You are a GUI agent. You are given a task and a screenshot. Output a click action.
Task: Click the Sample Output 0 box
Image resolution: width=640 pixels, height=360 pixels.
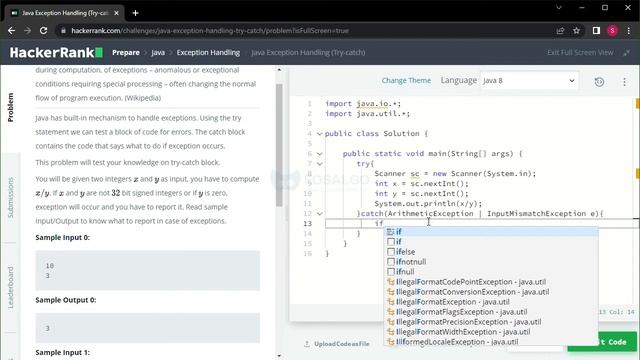147,328
